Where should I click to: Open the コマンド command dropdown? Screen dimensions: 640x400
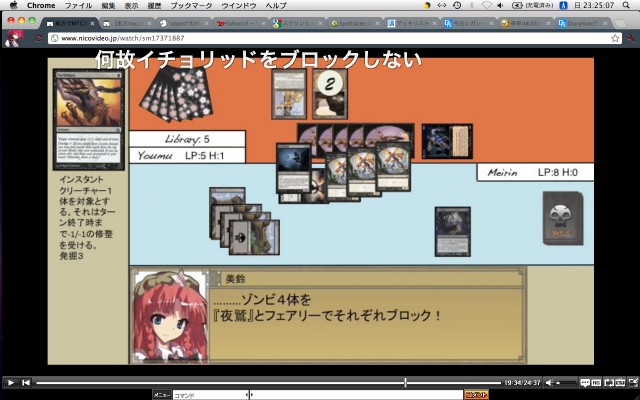click(210, 395)
